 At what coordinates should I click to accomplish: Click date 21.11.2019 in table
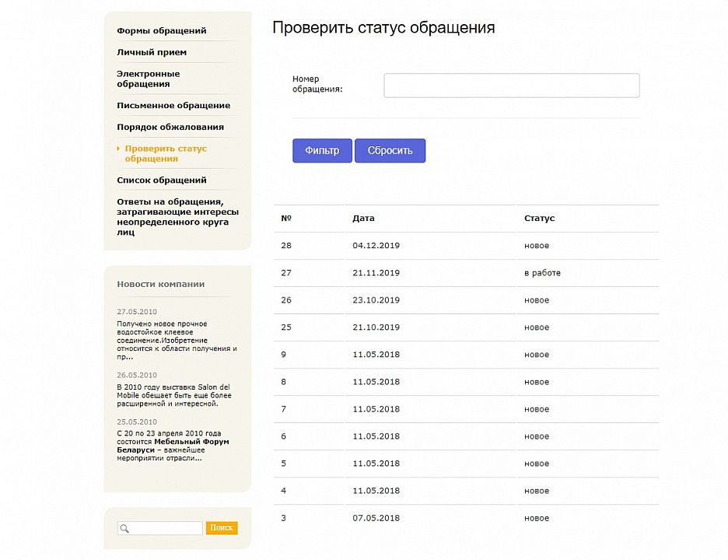pos(376,273)
